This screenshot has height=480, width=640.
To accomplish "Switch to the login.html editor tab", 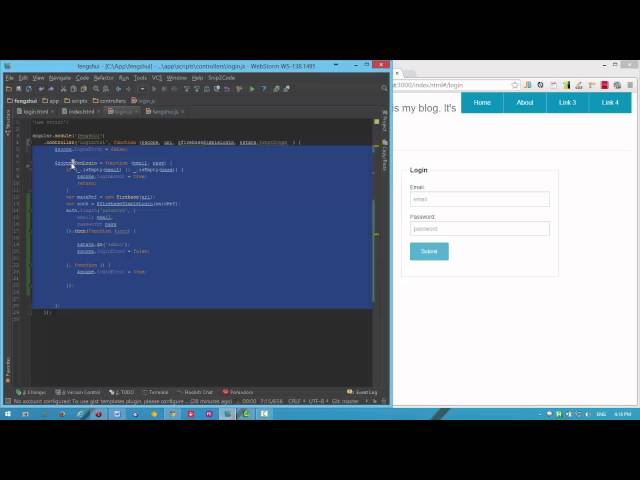I will tap(36, 111).
